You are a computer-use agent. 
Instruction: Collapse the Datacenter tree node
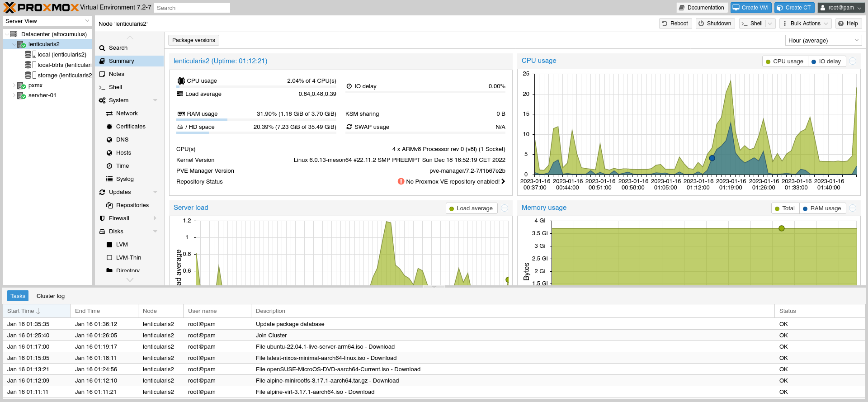pyautogui.click(x=7, y=34)
